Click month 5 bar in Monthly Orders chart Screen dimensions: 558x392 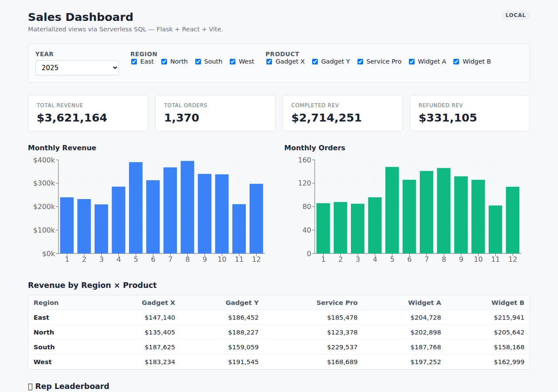pos(392,210)
